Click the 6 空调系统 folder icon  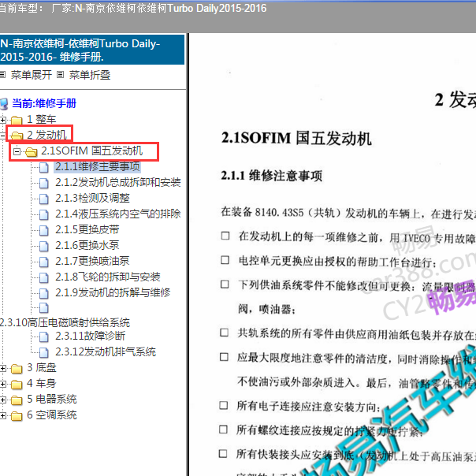17,416
